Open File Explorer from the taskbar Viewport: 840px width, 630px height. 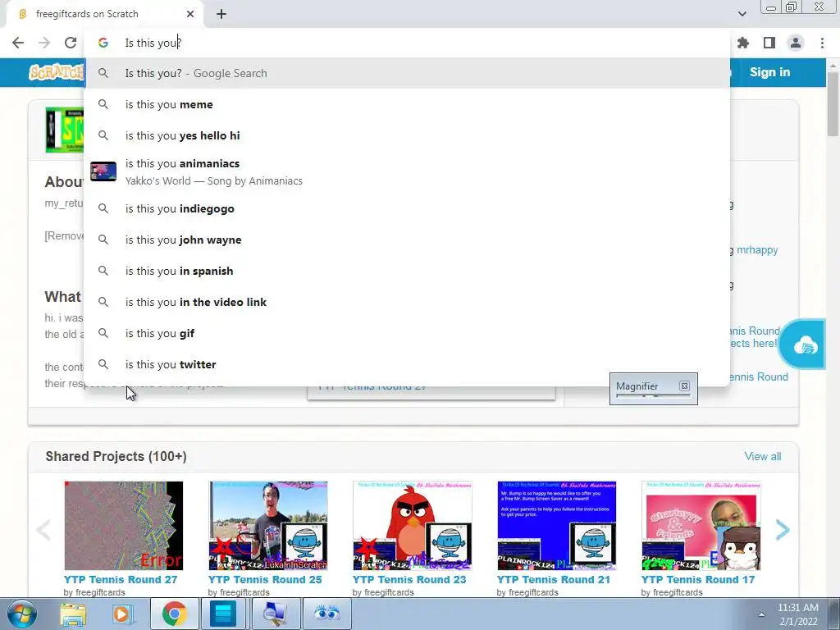[73, 614]
